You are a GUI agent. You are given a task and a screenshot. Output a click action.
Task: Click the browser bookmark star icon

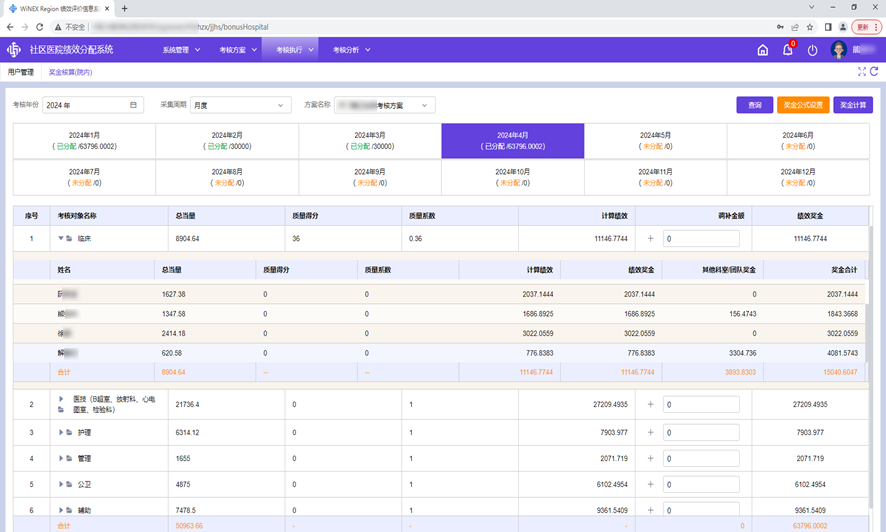pyautogui.click(x=810, y=27)
